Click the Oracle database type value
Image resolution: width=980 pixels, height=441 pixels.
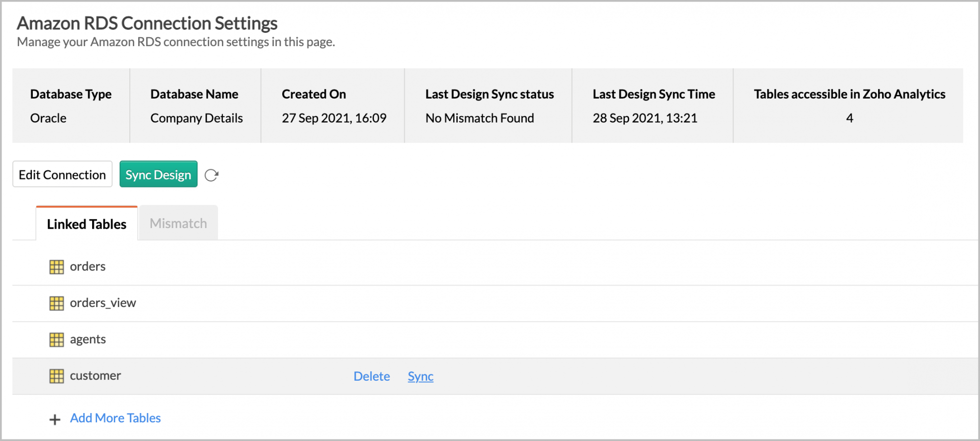[48, 118]
